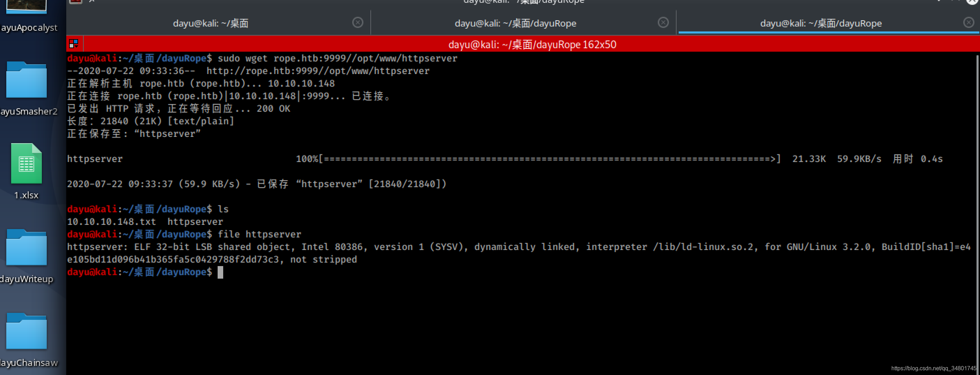Click the '长度: 21840 (21K)' line
The height and width of the screenshot is (375, 980).
[x=151, y=121]
